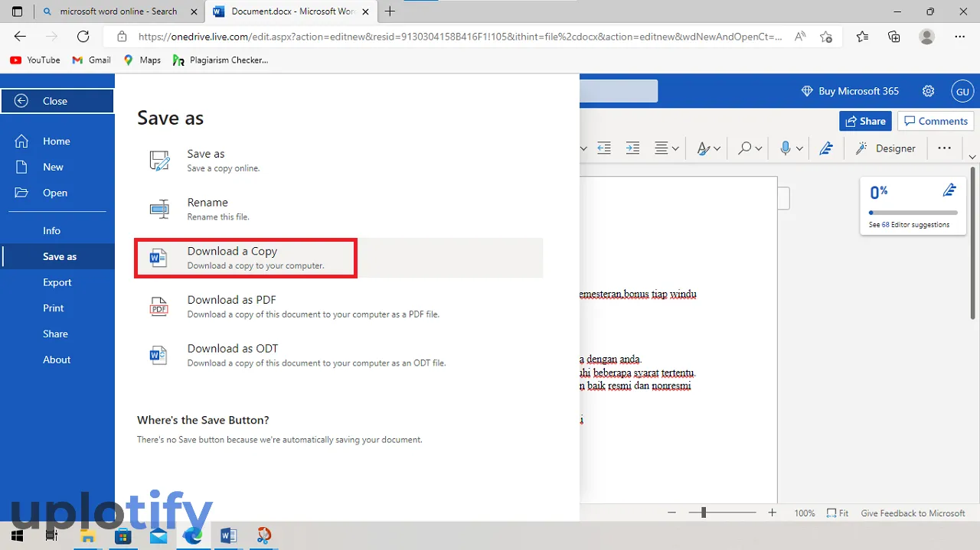Click the Dictate microphone icon
The image size is (980, 550).
coord(786,148)
